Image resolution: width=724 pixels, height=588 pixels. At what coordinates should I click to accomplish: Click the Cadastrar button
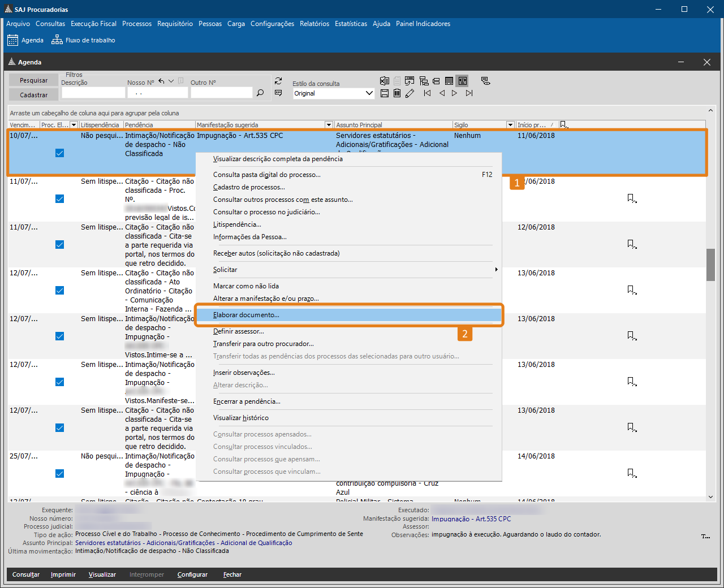point(33,95)
